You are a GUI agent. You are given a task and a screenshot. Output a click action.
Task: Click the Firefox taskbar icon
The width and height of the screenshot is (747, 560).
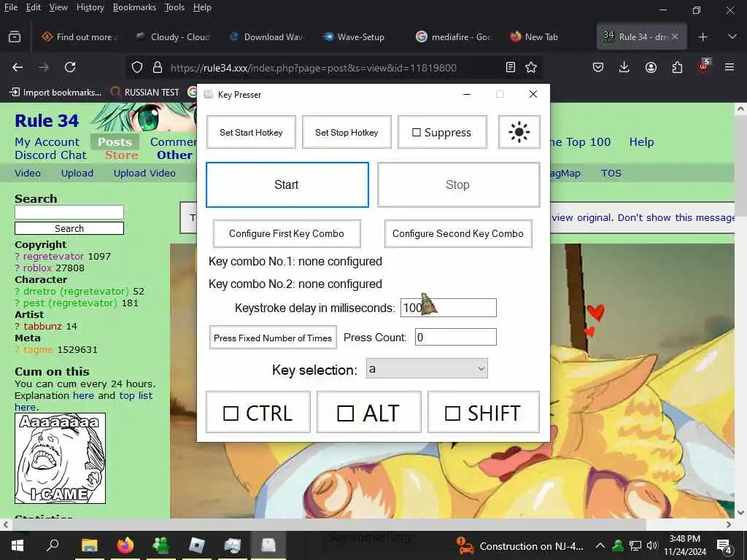click(125, 545)
